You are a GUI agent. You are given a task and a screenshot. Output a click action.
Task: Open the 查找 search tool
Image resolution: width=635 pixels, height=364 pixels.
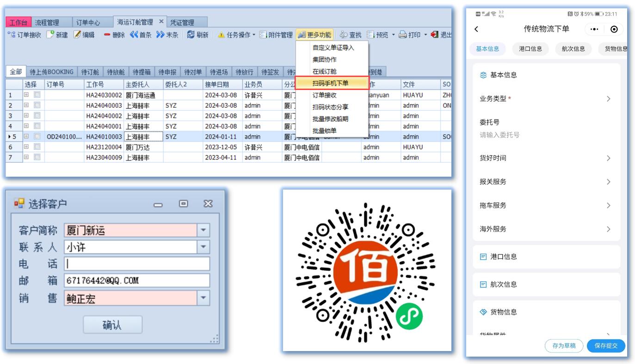click(x=351, y=35)
